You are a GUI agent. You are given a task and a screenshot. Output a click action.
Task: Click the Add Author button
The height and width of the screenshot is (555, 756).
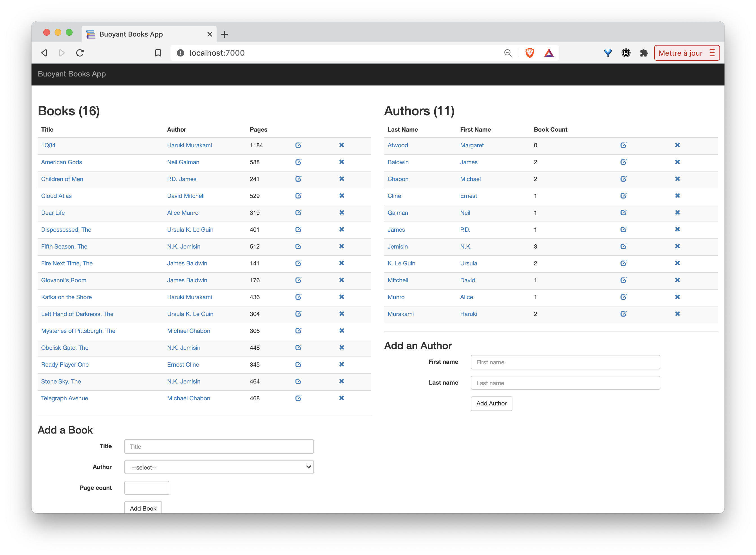coord(491,403)
